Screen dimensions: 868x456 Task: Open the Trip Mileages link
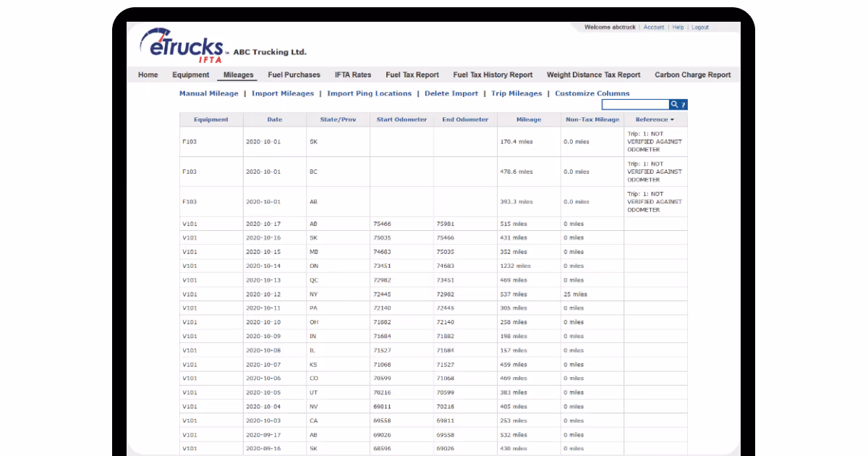tap(516, 93)
